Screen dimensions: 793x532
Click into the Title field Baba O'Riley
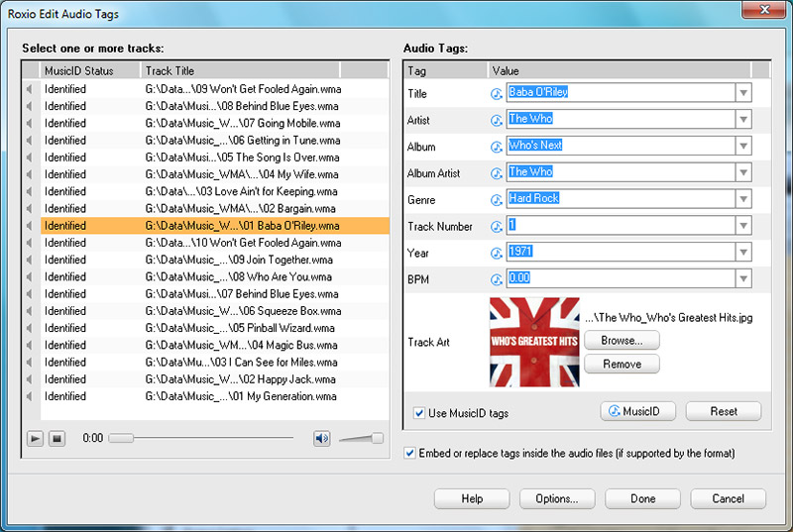622,92
